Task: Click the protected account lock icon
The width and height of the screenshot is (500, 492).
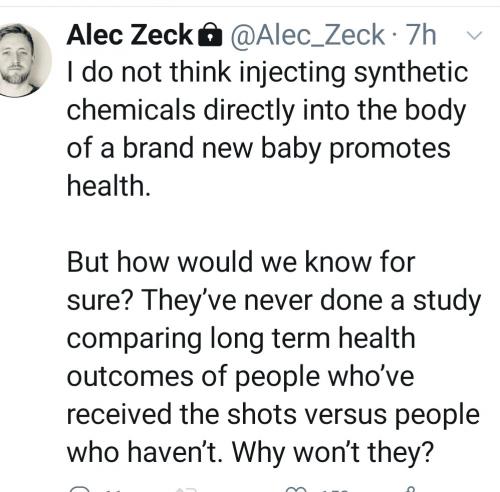Action: [210, 35]
